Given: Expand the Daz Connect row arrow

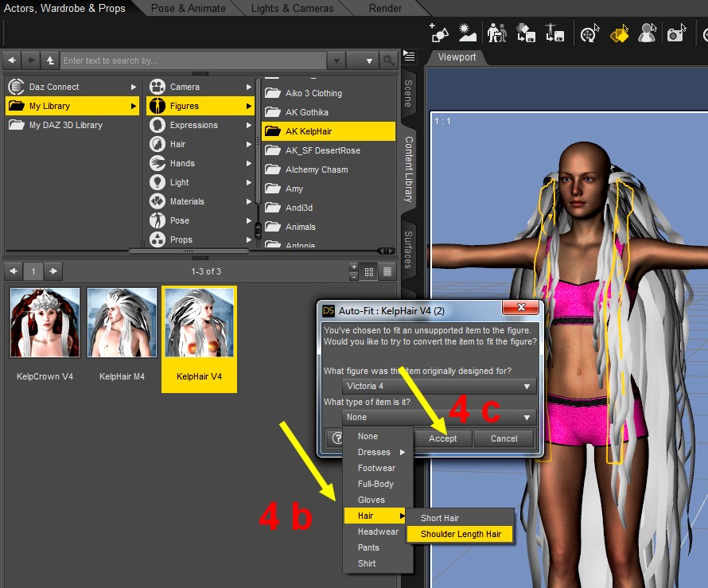Looking at the screenshot, I should coord(133,87).
